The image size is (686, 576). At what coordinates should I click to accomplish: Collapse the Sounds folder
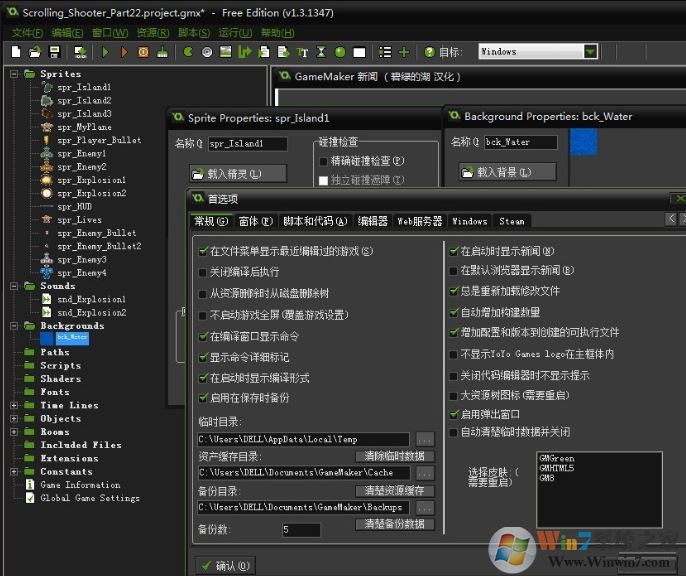pos(14,286)
